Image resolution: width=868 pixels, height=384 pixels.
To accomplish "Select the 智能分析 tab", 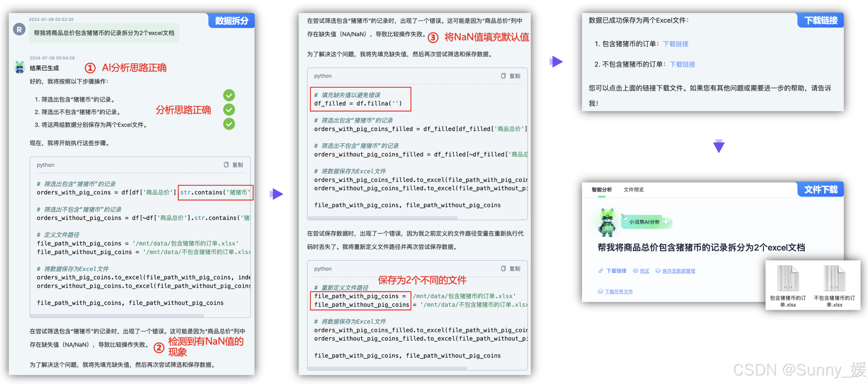I will tap(602, 190).
